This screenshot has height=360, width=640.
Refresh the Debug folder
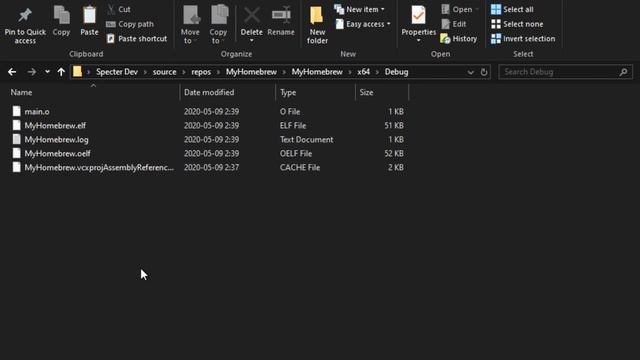pyautogui.click(x=484, y=72)
